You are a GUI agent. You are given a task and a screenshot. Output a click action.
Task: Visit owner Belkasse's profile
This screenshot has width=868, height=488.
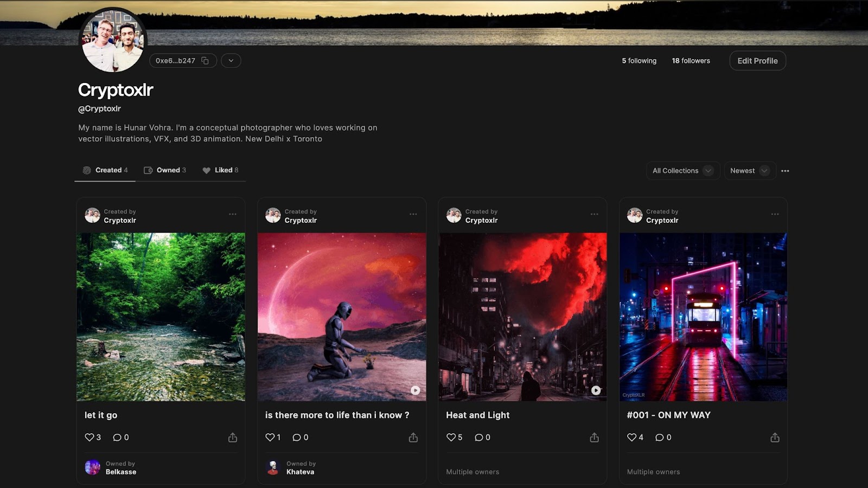(x=121, y=472)
